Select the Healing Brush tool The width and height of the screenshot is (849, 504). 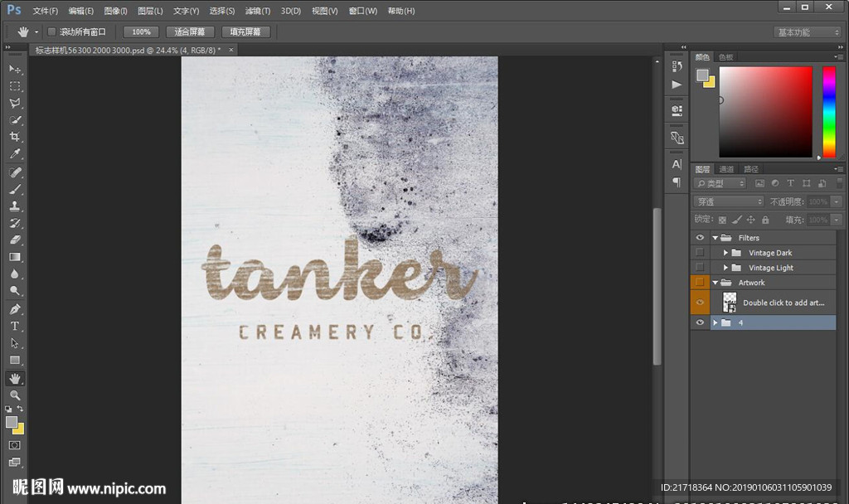click(15, 172)
